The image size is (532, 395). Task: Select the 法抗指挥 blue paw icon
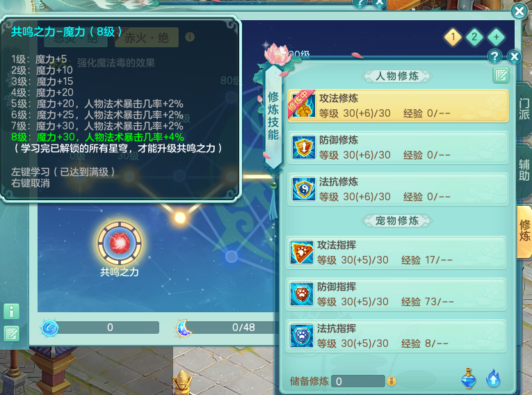301,336
